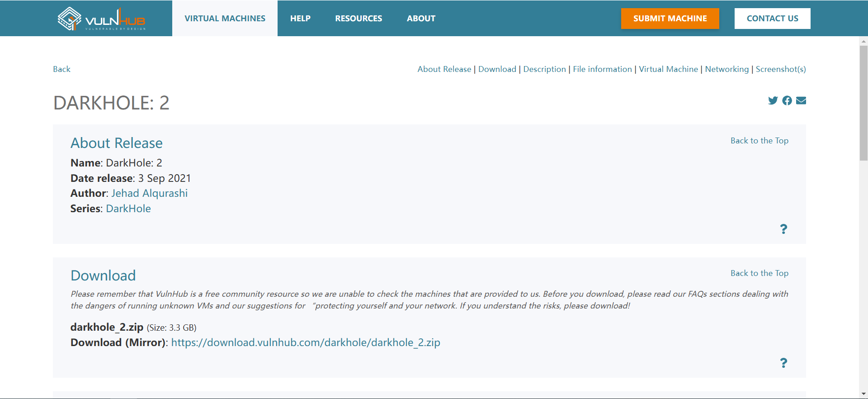
Task: Click the darkhole_2.zip mirror download URL
Action: tap(306, 342)
